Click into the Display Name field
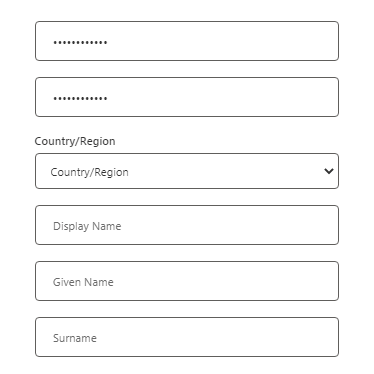This screenshot has height=374, width=374. [x=187, y=225]
